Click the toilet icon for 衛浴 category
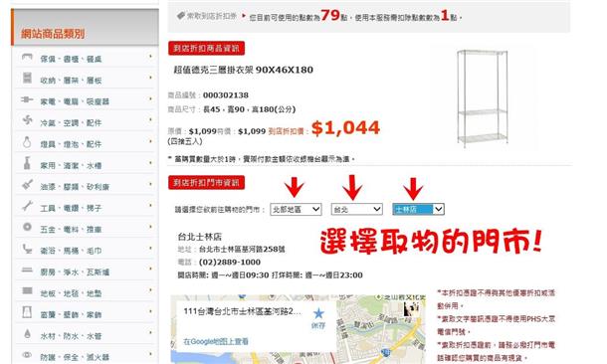The height and width of the screenshot is (364, 607). (x=27, y=249)
